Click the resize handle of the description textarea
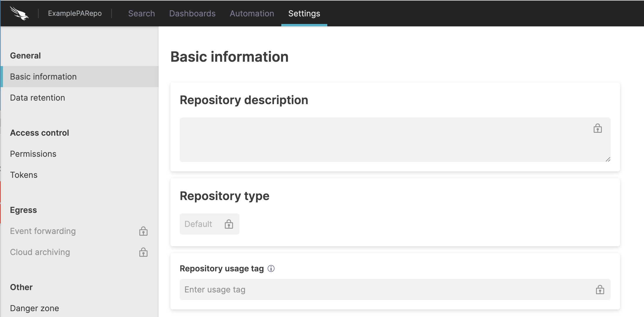Screen dimensions: 644x317 point(608,159)
